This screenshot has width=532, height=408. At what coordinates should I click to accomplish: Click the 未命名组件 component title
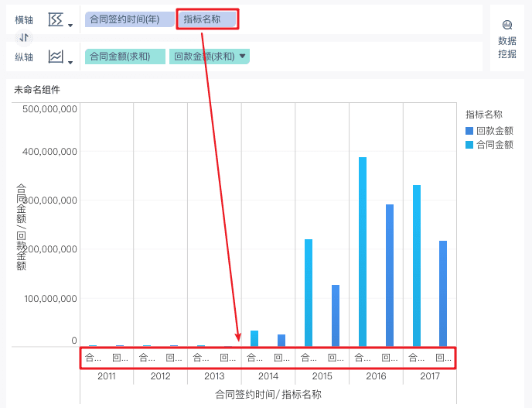37,90
